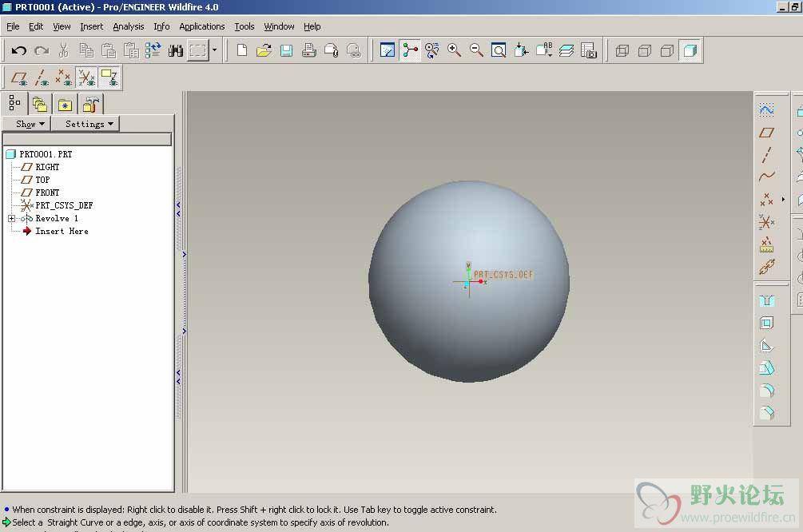Open the Info menu
The height and width of the screenshot is (532, 803).
pos(162,26)
